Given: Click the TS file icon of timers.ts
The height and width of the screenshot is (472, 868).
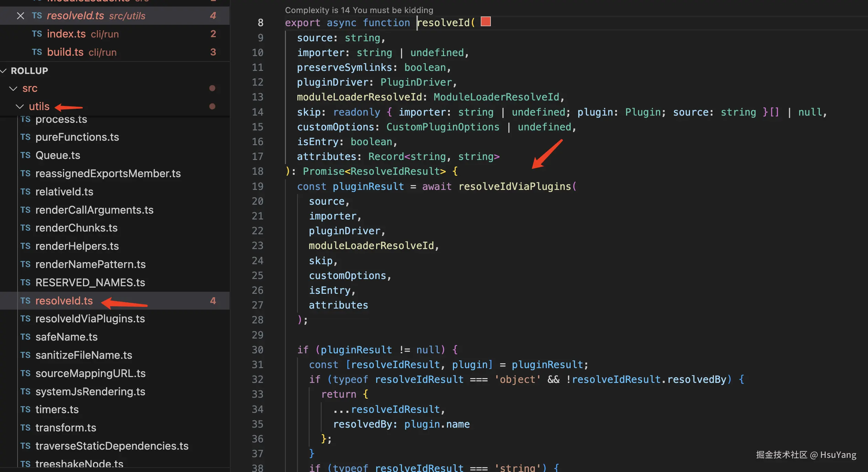Looking at the screenshot, I should point(25,409).
